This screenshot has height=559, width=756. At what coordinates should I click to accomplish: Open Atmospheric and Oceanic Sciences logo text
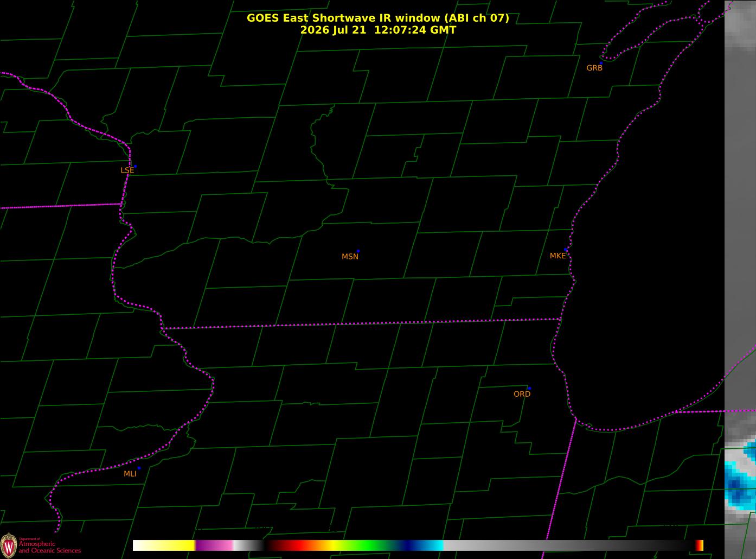(49, 546)
